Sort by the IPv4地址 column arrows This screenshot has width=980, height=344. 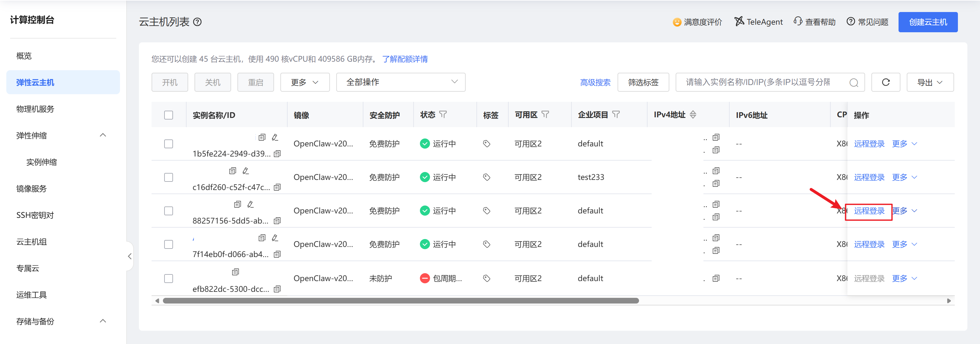point(693,114)
